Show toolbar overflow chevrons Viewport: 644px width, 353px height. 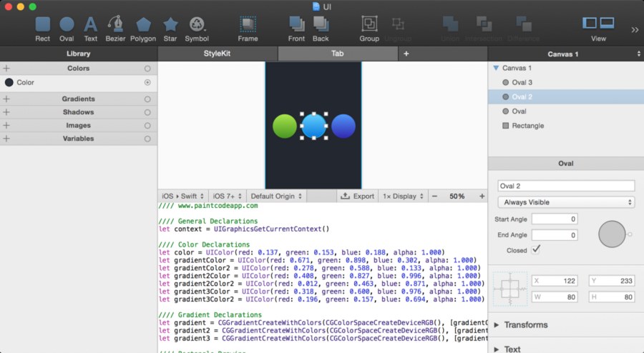635,29
